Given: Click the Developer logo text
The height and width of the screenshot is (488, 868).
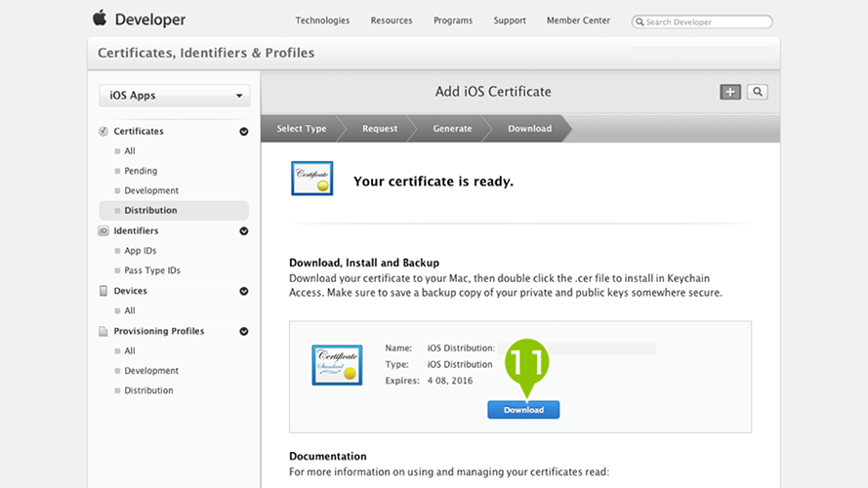Looking at the screenshot, I should [150, 20].
